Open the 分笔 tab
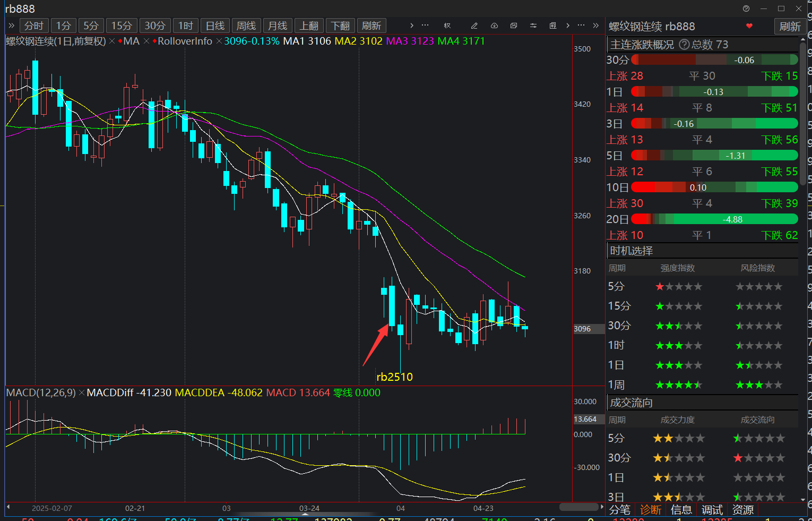812x521 pixels. pyautogui.click(x=620, y=510)
